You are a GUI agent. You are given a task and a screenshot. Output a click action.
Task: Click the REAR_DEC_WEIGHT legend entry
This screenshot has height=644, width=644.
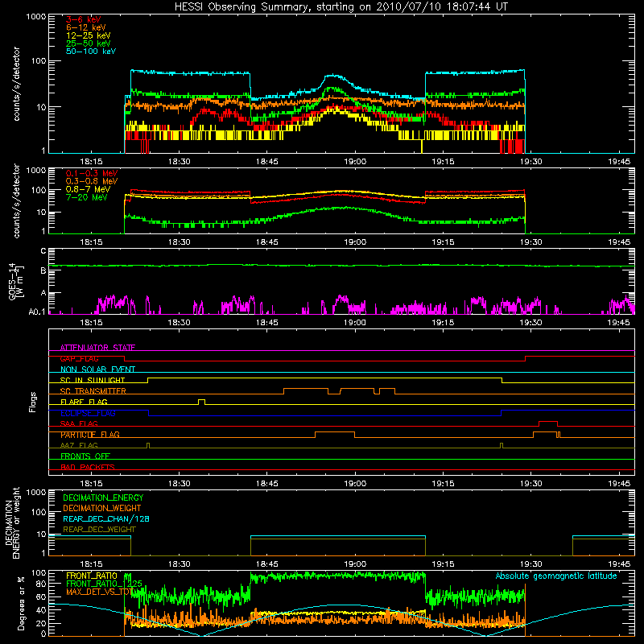click(x=99, y=530)
